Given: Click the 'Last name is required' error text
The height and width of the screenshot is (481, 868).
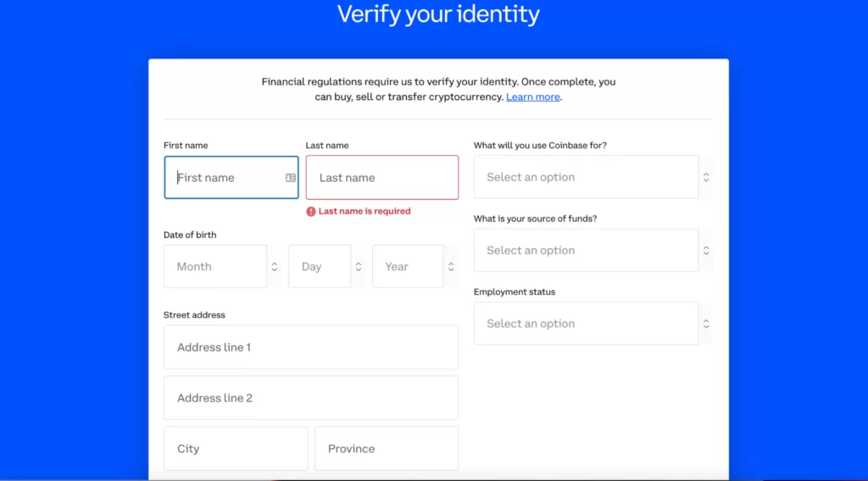Looking at the screenshot, I should (x=364, y=211).
